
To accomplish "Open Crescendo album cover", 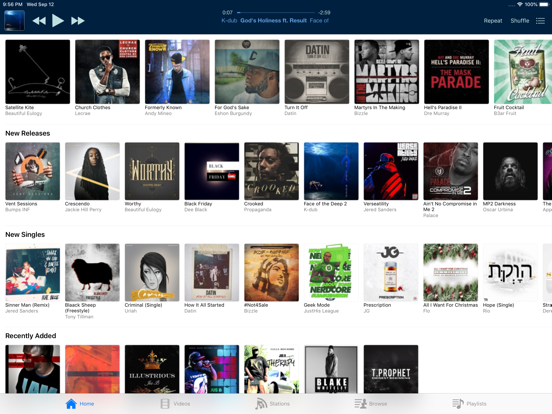I will click(x=92, y=171).
